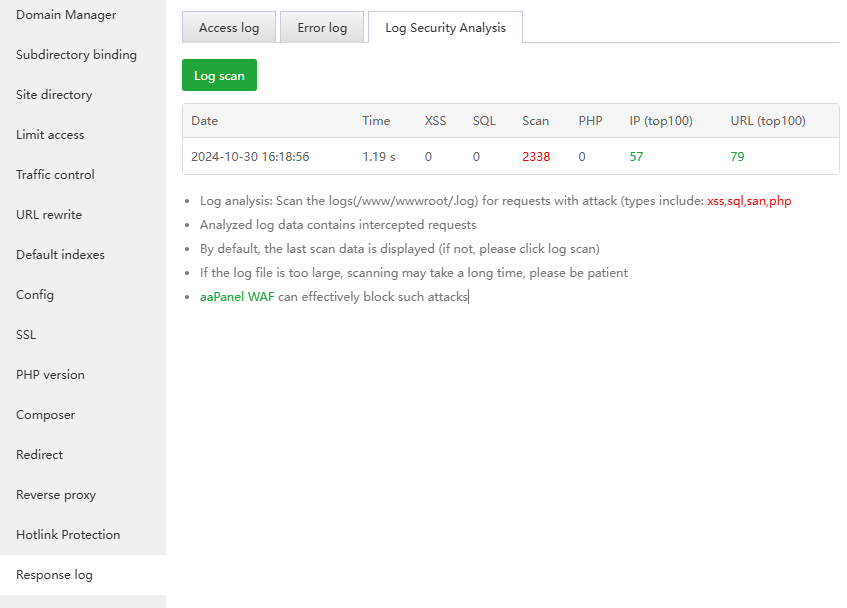
Task: Select the Config menu item
Action: coord(35,295)
